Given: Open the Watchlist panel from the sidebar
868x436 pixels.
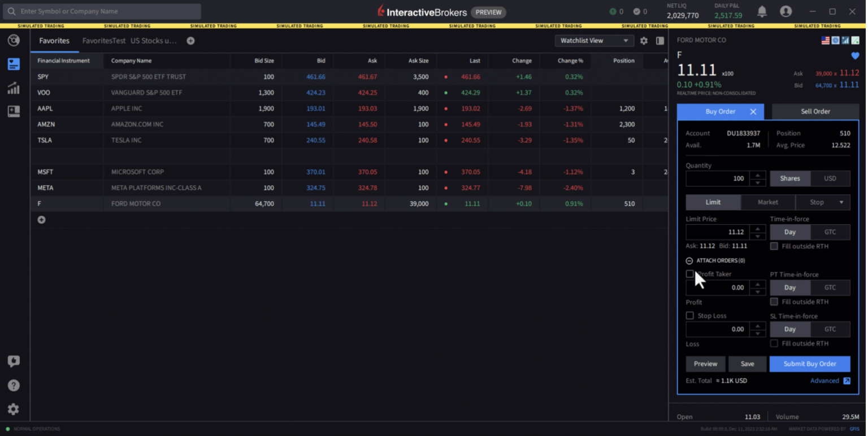Looking at the screenshot, I should (14, 64).
